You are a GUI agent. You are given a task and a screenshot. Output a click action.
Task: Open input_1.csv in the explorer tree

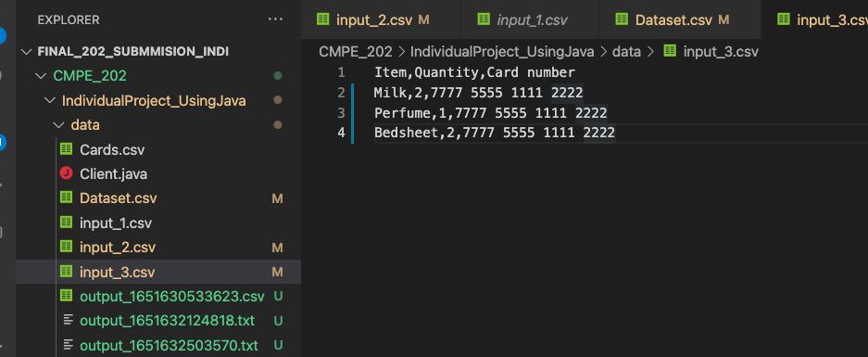click(x=116, y=223)
